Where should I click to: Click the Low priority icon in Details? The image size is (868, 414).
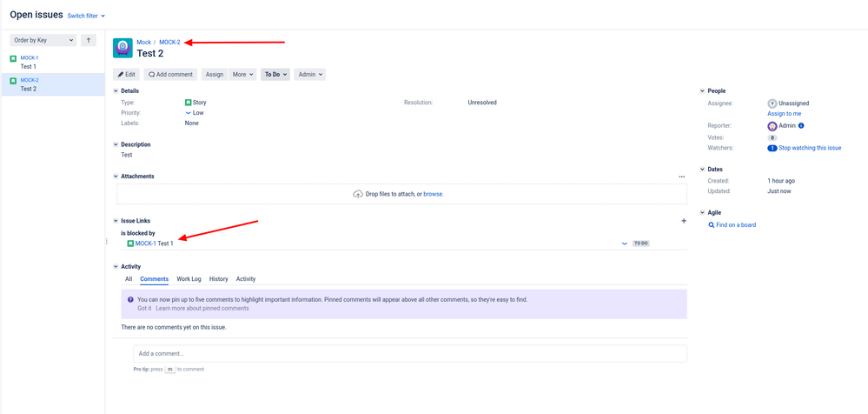point(189,112)
